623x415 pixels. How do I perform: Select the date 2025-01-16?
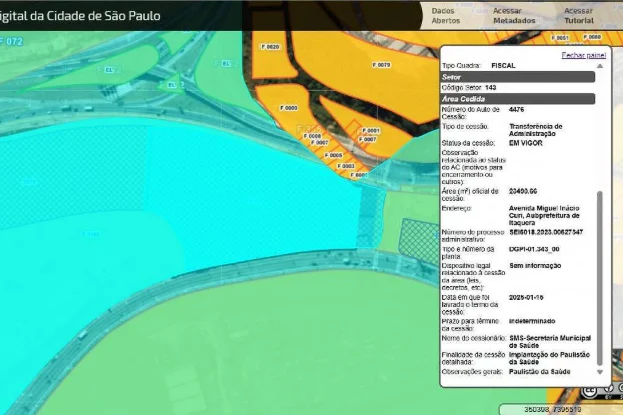(526, 297)
